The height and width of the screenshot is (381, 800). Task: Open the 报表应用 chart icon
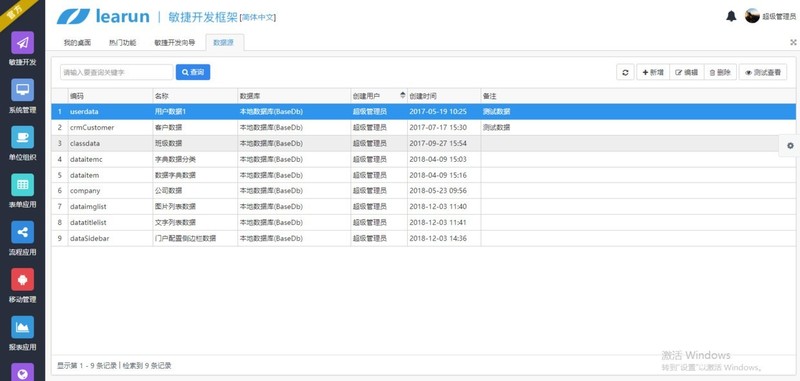point(22,327)
